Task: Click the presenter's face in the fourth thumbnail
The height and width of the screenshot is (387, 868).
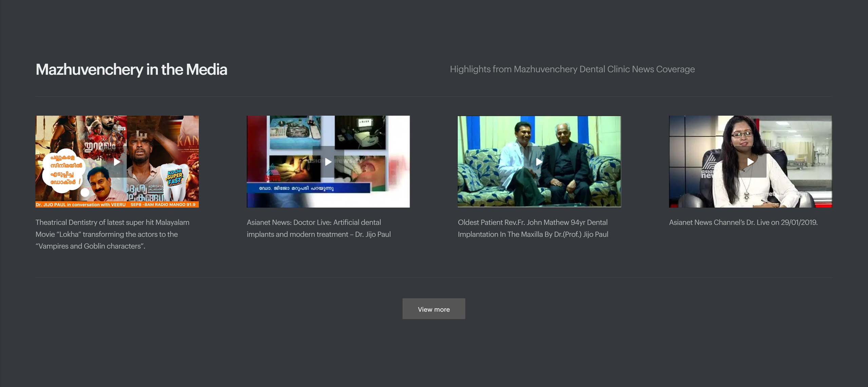Action: (x=743, y=136)
